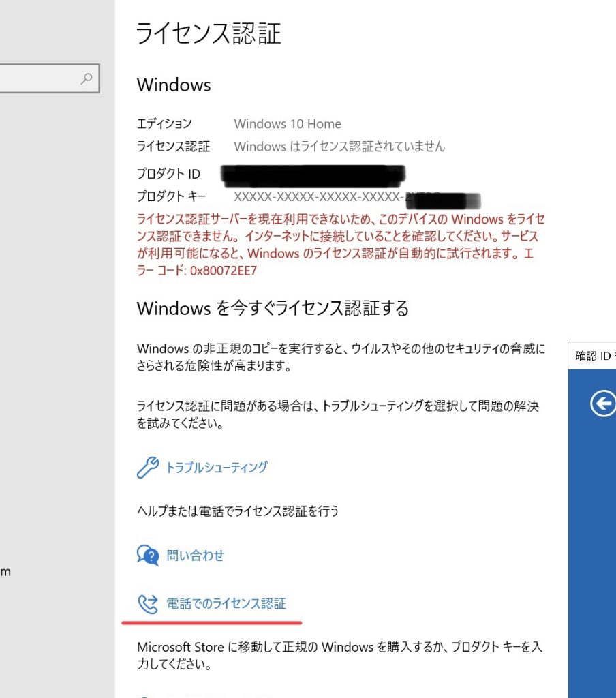Click the 'Windows を今すぐライセンス認証する' heading
This screenshot has height=698, width=616.
tap(273, 308)
